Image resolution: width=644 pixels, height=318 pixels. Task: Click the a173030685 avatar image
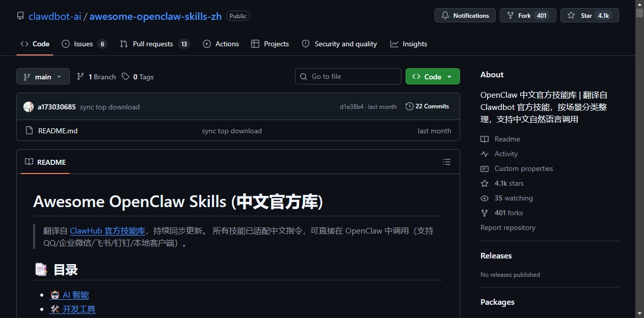click(29, 107)
